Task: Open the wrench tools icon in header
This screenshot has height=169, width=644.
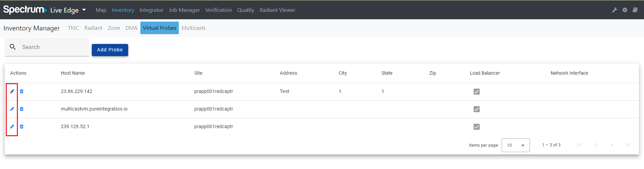Action: (x=615, y=10)
